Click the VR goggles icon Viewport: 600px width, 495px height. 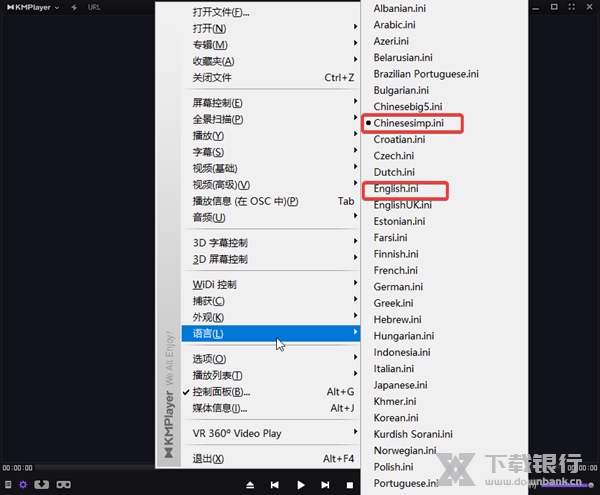coord(62,485)
